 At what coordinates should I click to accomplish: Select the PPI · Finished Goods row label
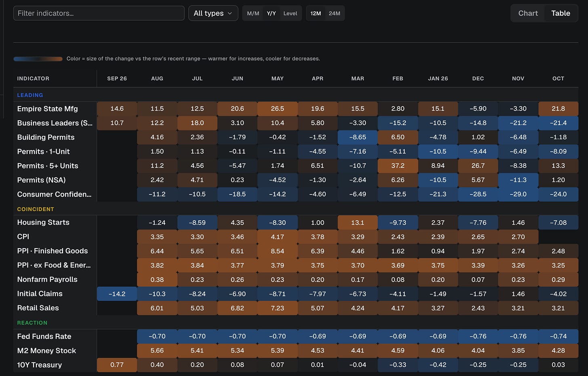tap(52, 251)
